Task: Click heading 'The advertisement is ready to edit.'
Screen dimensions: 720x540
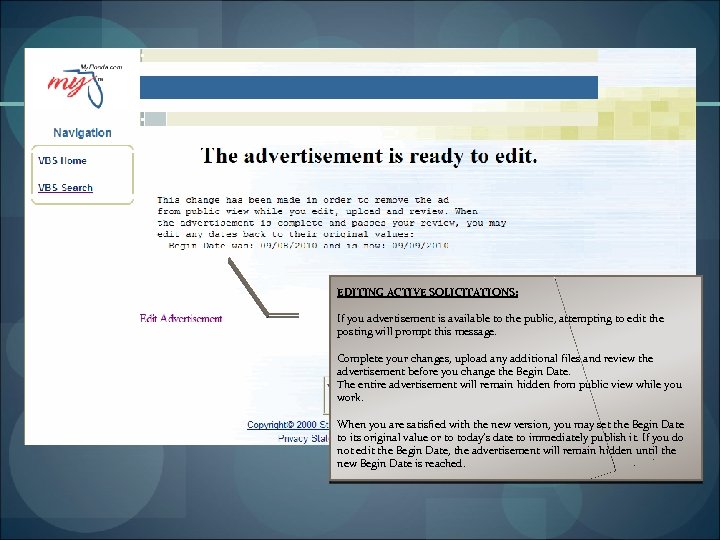Action: [369, 156]
